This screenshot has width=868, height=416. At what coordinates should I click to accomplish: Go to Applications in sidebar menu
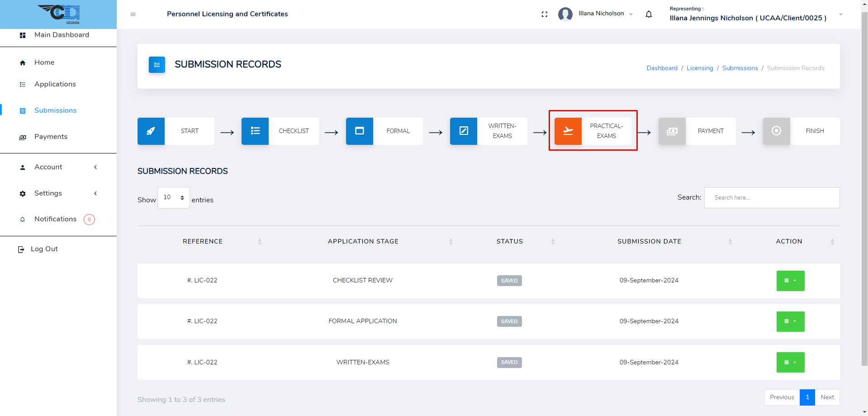click(x=55, y=84)
